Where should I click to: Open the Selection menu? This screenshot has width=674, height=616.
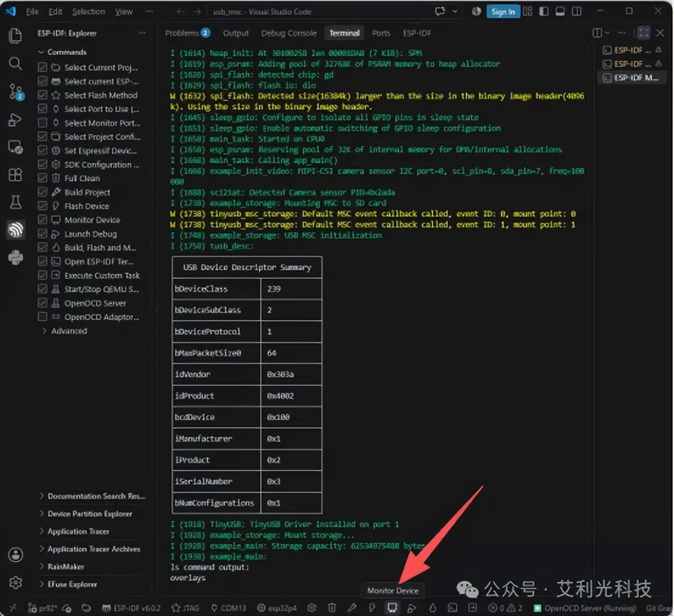coord(89,12)
